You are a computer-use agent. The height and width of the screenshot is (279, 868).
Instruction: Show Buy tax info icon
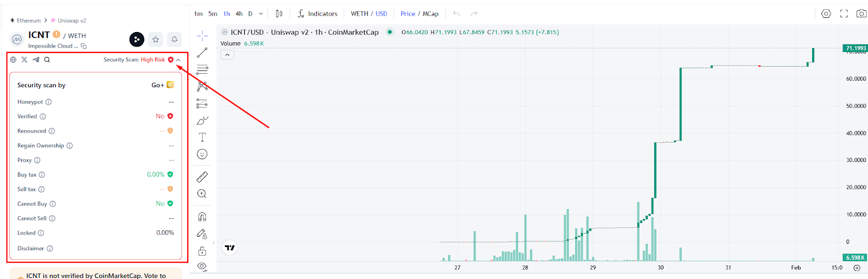click(42, 175)
